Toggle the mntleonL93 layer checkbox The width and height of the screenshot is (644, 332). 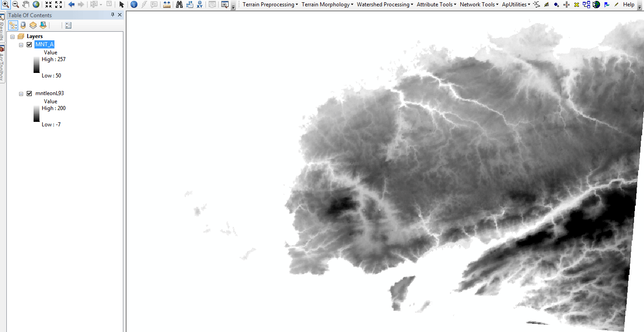[x=29, y=93]
